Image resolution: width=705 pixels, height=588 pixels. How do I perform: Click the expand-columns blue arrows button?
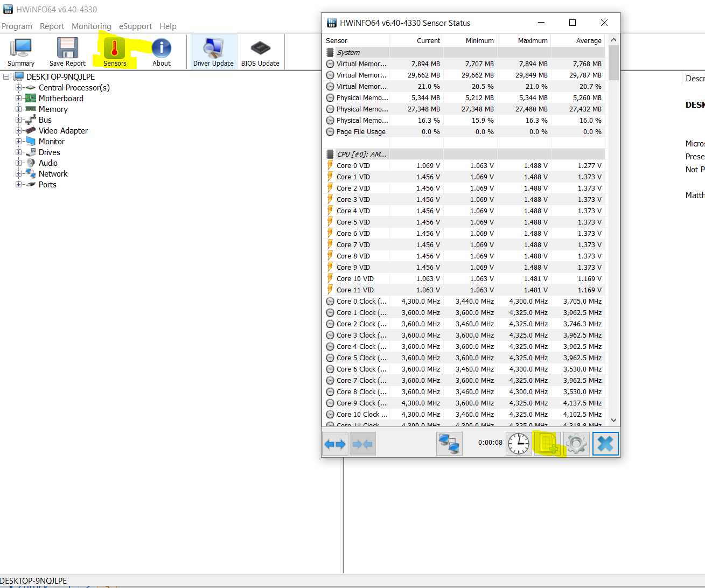(x=335, y=444)
